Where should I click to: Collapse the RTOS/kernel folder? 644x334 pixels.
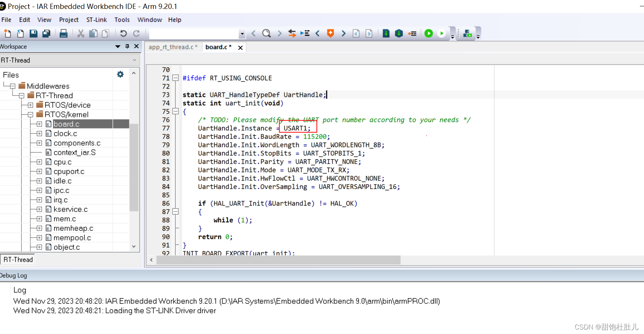(x=30, y=115)
